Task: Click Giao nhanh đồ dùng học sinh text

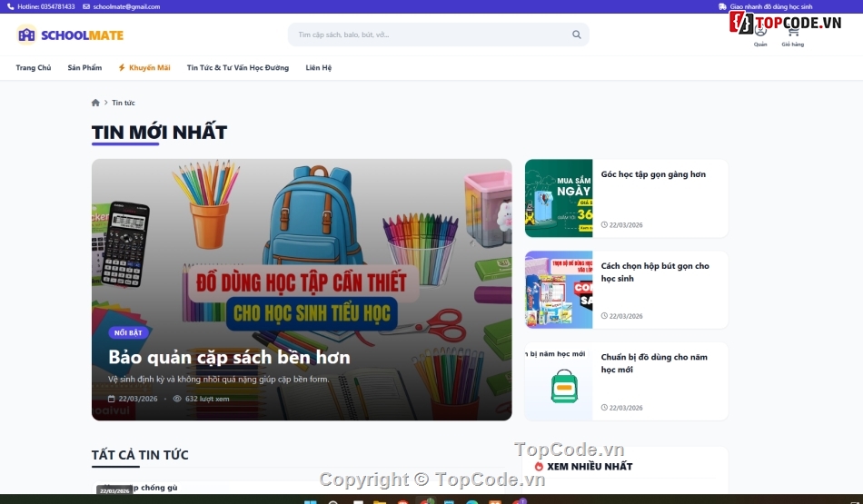Action: 771,6
